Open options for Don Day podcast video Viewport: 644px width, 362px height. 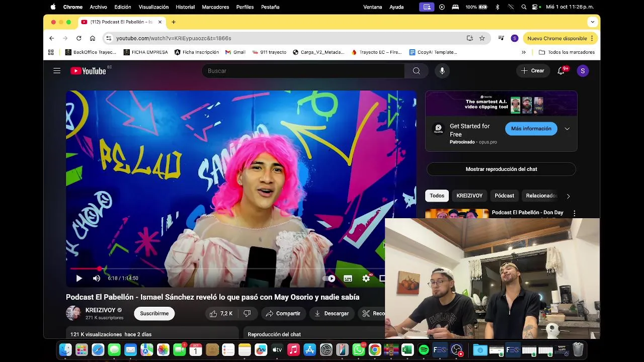point(574,213)
